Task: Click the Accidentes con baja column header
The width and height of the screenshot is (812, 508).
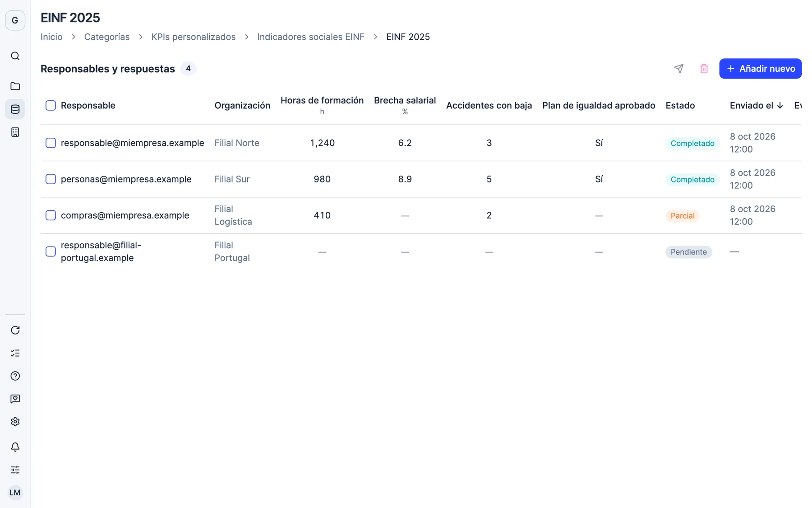Action: click(489, 106)
